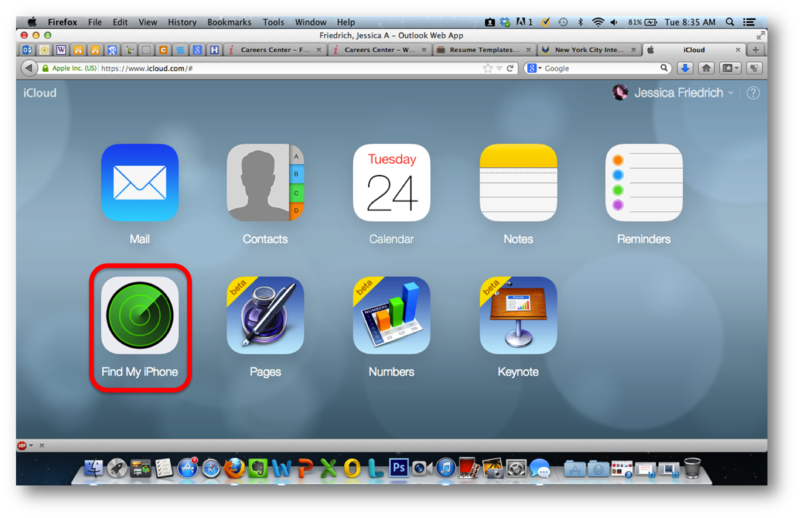This screenshot has height=518, width=800.
Task: Open the Mail app in iCloud
Action: [139, 182]
